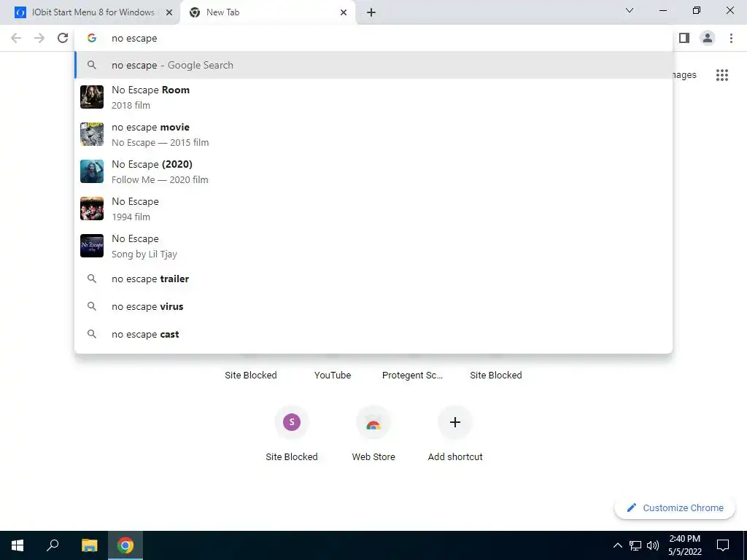Close the IObit Start Menu 8 tab
This screenshot has width=747, height=560.
(x=169, y=12)
